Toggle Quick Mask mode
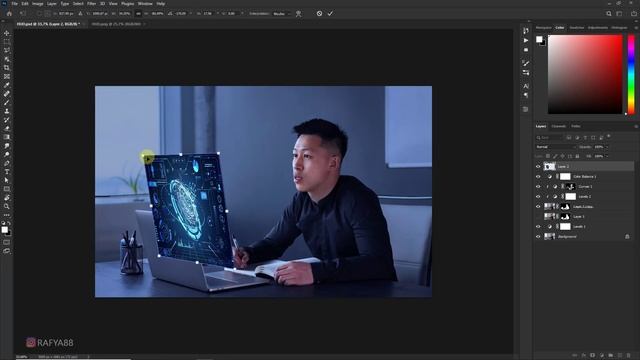Image resolution: width=640 pixels, height=360 pixels. [7, 242]
